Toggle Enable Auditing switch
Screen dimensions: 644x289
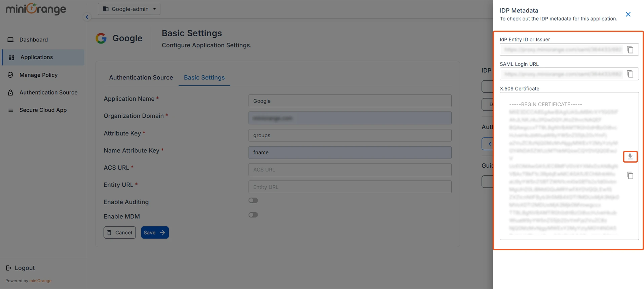click(253, 201)
